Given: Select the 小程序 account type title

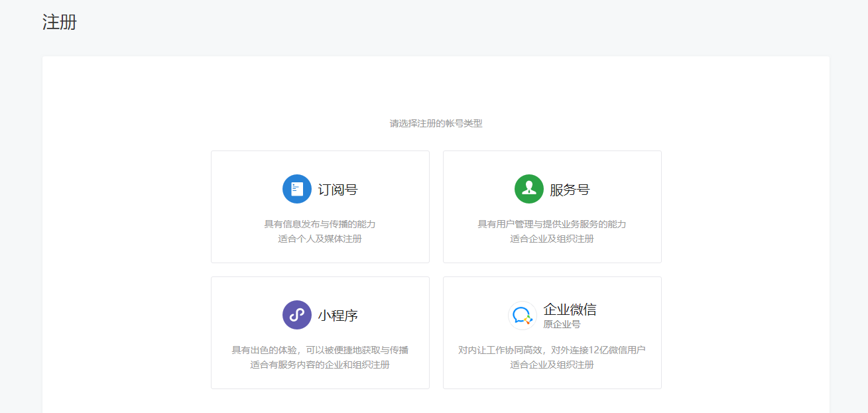Looking at the screenshot, I should (x=338, y=316).
